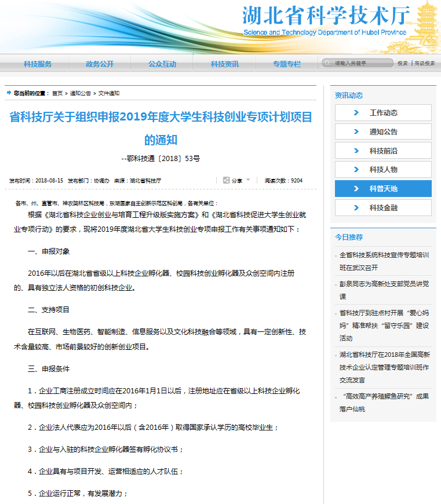Open highlighted 科普天地 sidebar item
The height and width of the screenshot is (504, 441).
pyautogui.click(x=383, y=189)
